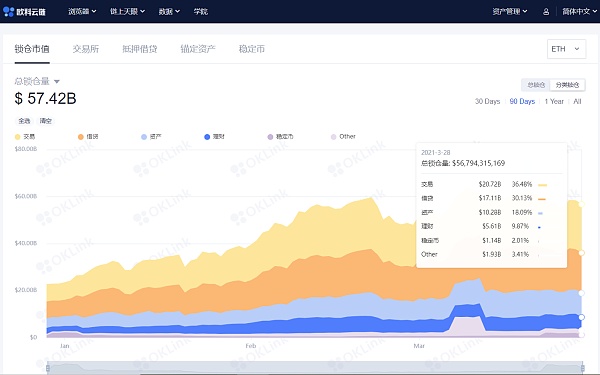Click the 全选 select-all button
600x375 pixels.
point(24,121)
